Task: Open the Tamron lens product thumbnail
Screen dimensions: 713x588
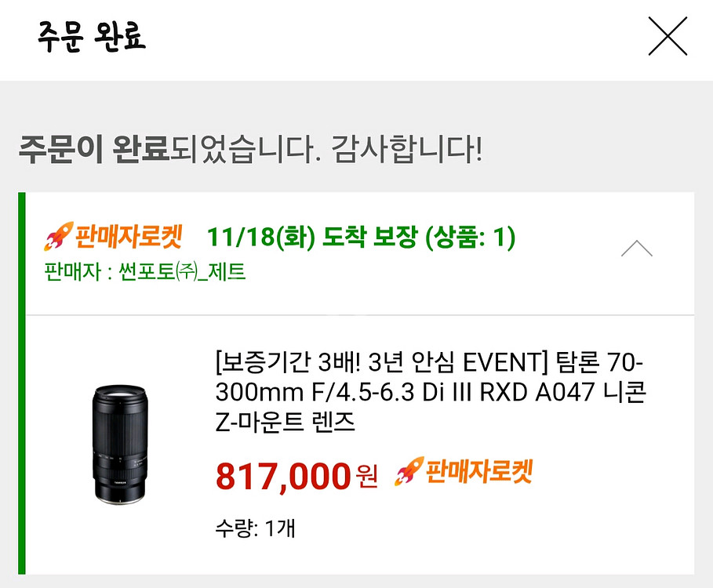Action: 118,443
